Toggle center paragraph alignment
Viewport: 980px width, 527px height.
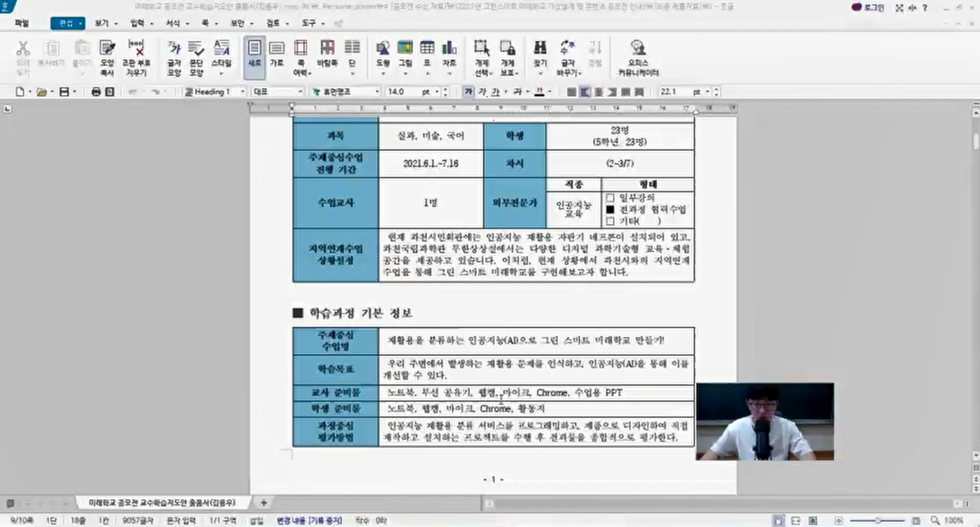(599, 92)
